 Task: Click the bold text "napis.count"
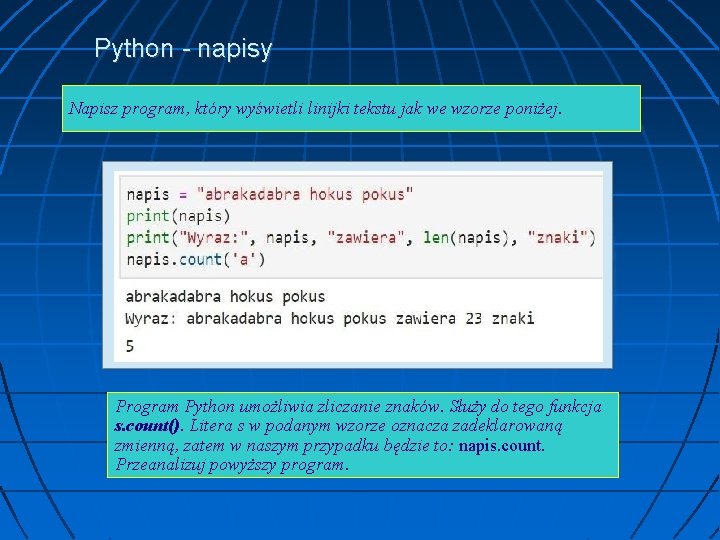(x=500, y=445)
